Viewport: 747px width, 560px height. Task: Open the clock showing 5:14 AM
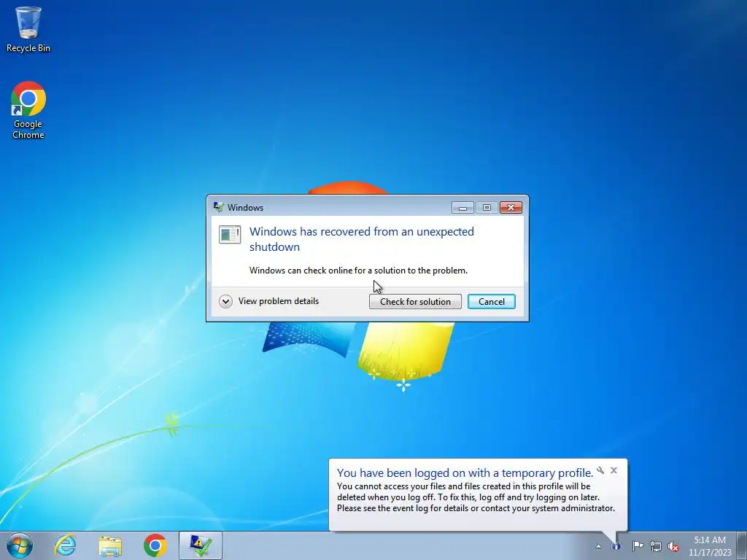click(x=710, y=546)
